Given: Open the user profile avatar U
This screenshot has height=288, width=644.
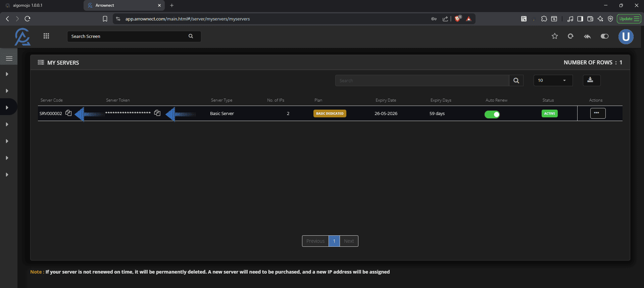Looking at the screenshot, I should pyautogui.click(x=626, y=37).
